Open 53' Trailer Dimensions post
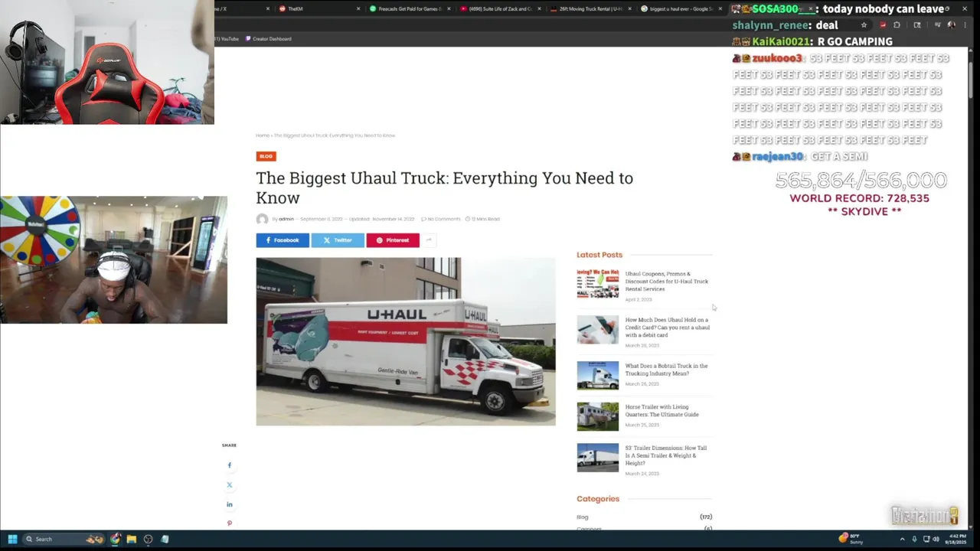 [x=666, y=455]
